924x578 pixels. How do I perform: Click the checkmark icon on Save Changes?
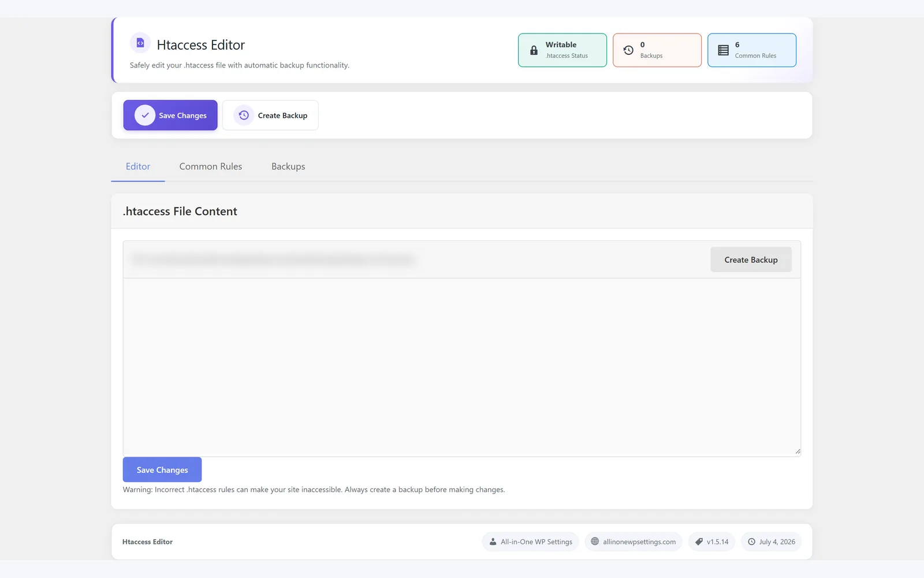click(145, 115)
